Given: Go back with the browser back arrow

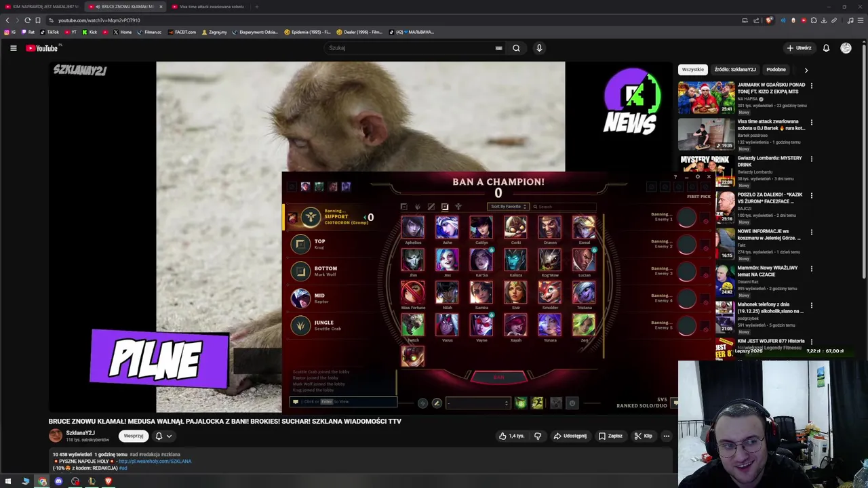Looking at the screenshot, I should coord(7,20).
